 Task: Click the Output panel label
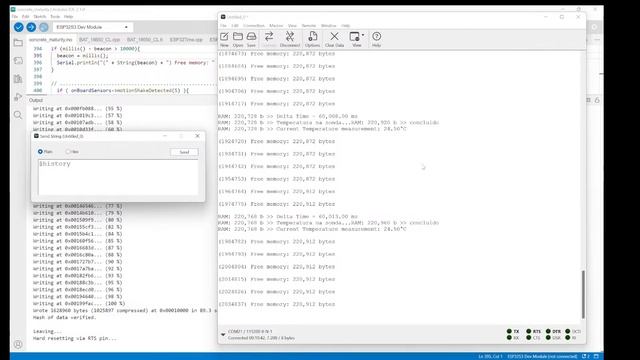click(x=36, y=100)
